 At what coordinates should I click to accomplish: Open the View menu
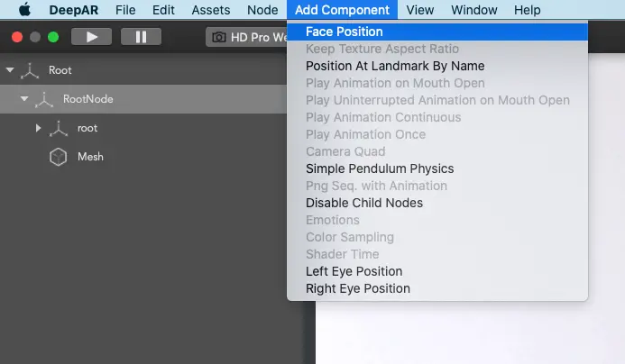coord(419,10)
